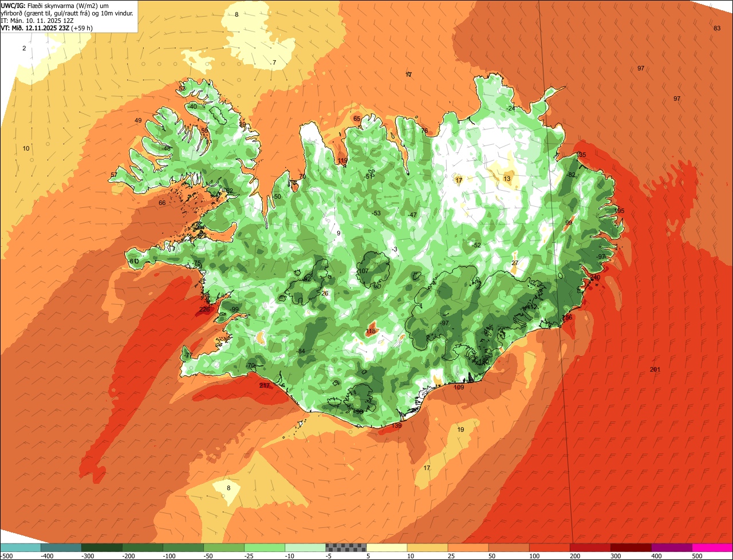This screenshot has height=560, width=733.
Task: Click the map value '217' on the southwest coast
Action: (x=265, y=385)
